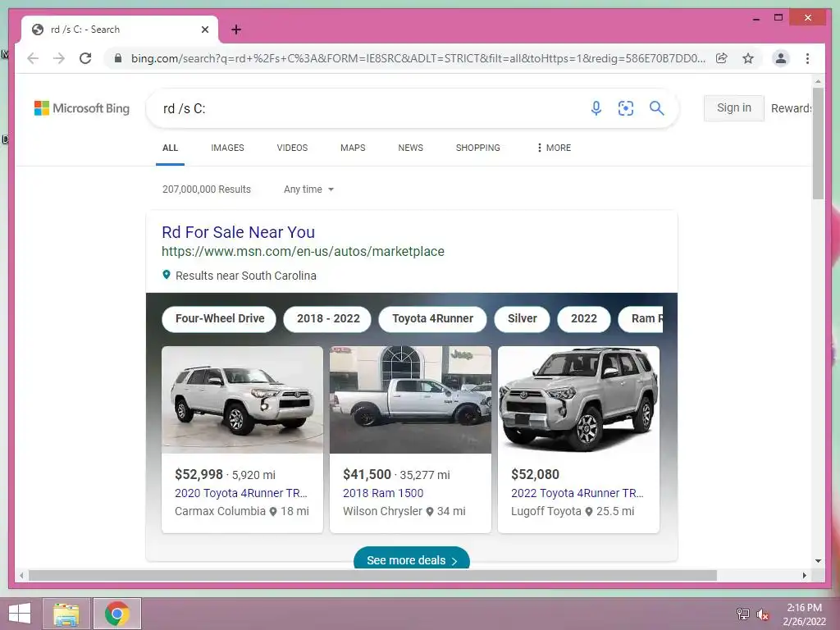Open the 2022 Toyota 4Runner photo
This screenshot has height=630, width=840.
(578, 399)
